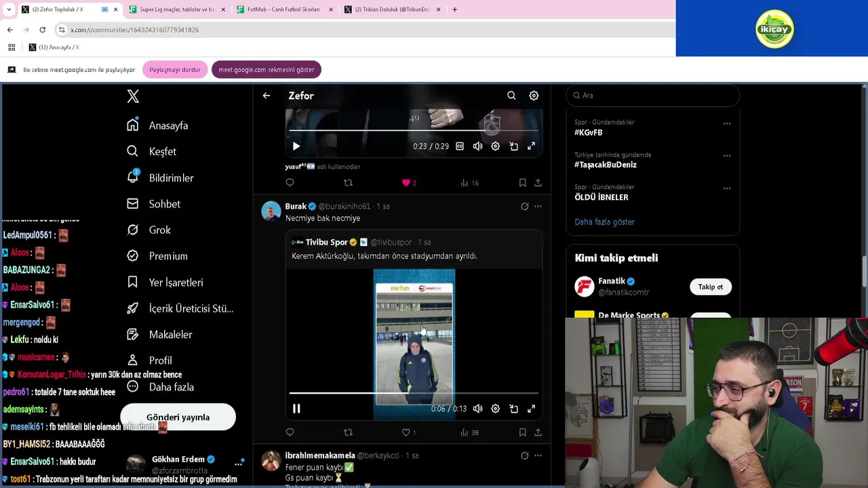Image resolution: width=868 pixels, height=488 pixels.
Task: Seek on the Kerem Aktürkoğlu video progress bar
Action: click(x=414, y=393)
